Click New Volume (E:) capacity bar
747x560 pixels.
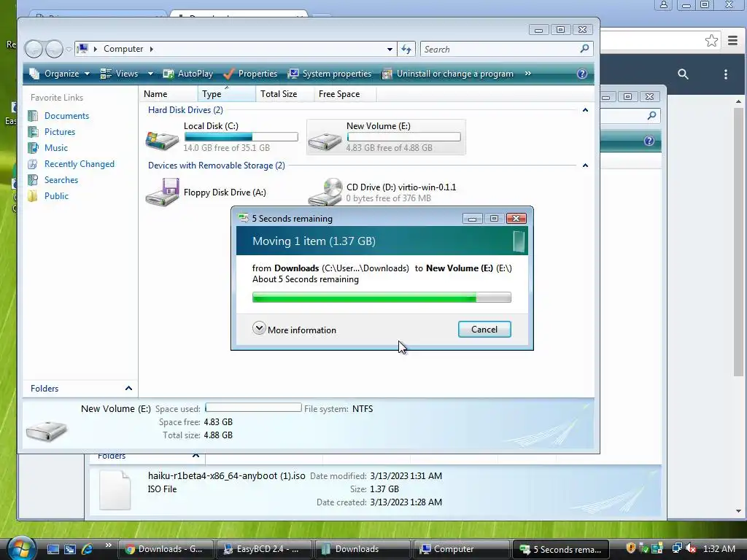click(x=404, y=137)
